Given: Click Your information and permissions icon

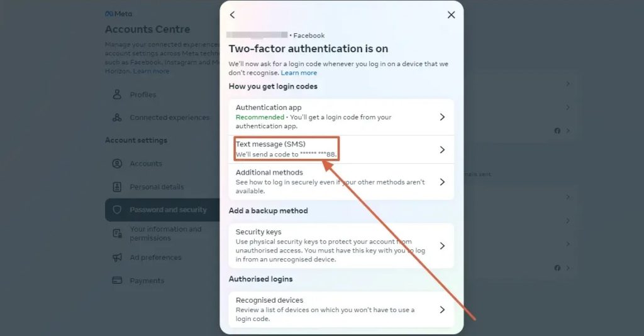Looking at the screenshot, I should 117,234.
